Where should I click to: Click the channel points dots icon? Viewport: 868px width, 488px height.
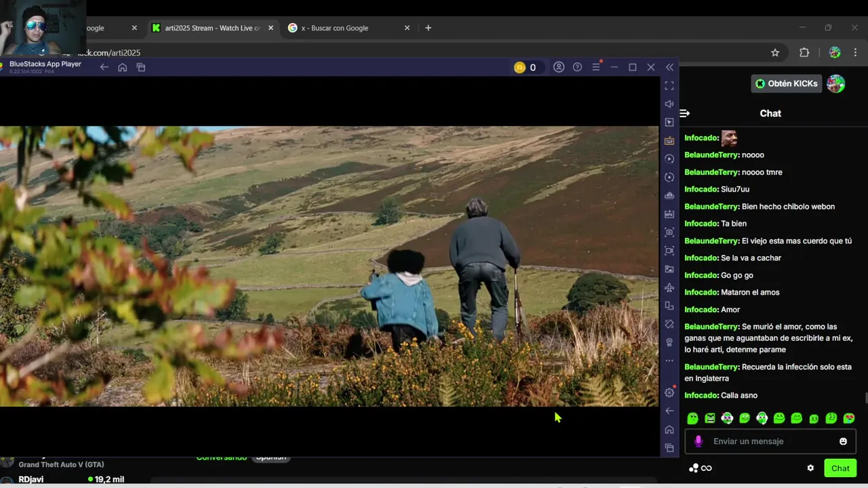tap(694, 468)
